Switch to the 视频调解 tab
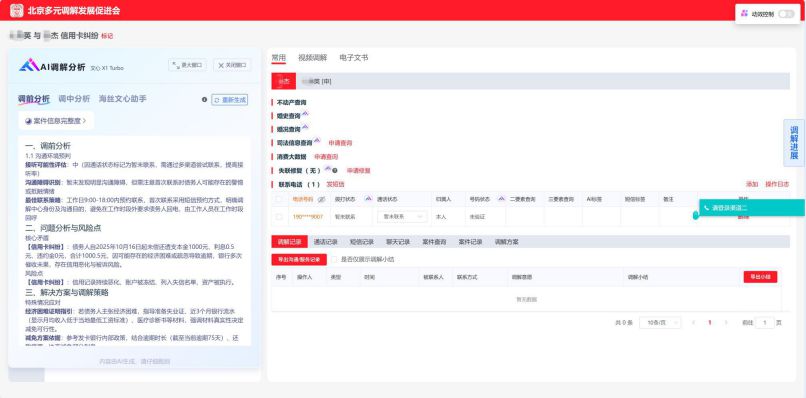806x398 pixels. [x=313, y=58]
